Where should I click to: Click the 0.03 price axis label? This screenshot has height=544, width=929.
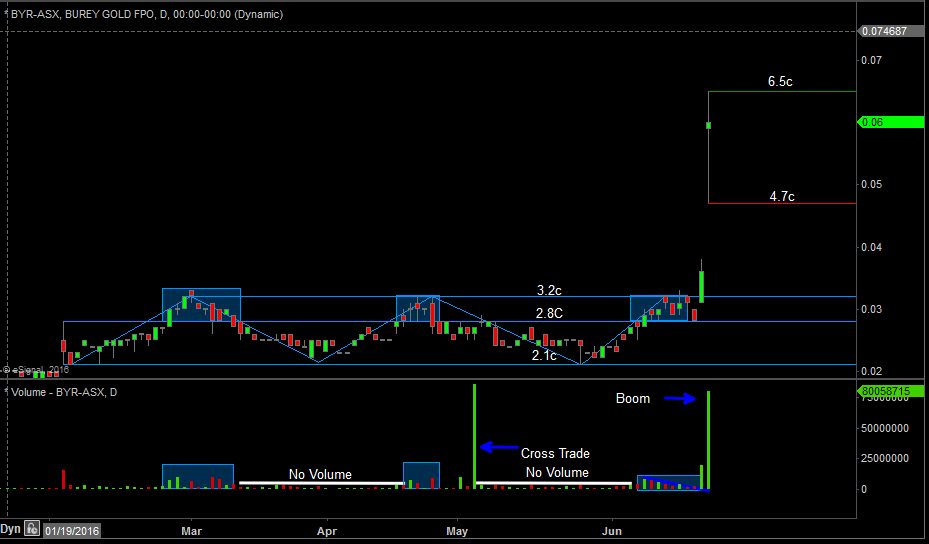[871, 309]
